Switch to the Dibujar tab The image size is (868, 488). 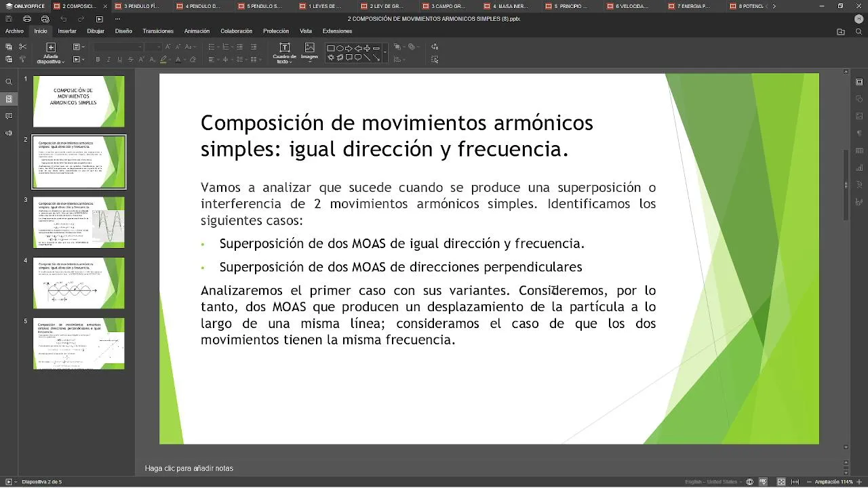[96, 31]
